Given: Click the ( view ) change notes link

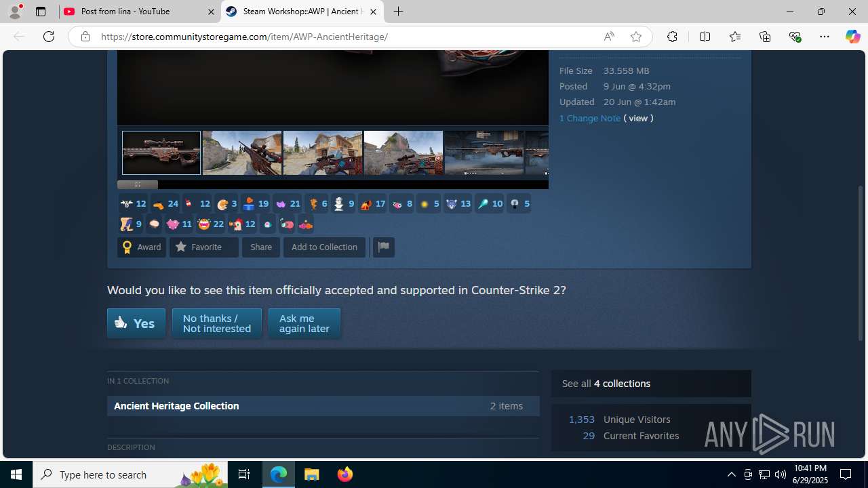Looking at the screenshot, I should 638,118.
